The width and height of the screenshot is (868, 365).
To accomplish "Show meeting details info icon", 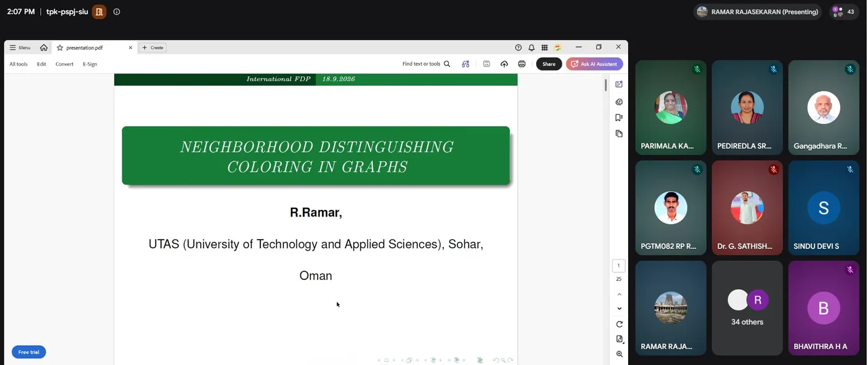I will click(117, 12).
